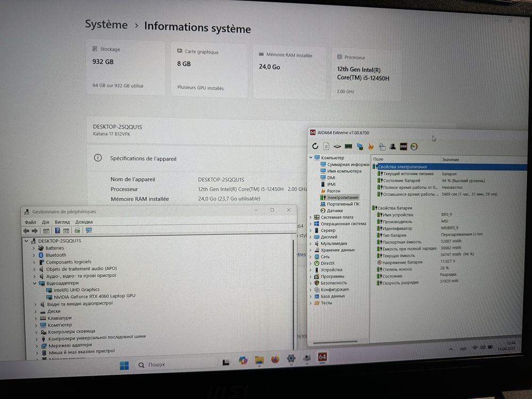
Task: Open the clock and date in tray
Action: (x=507, y=346)
